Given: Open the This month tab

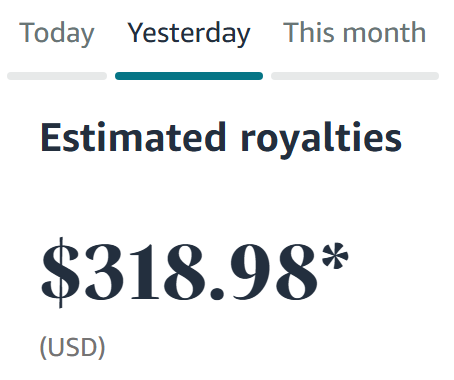Looking at the screenshot, I should pos(354,32).
